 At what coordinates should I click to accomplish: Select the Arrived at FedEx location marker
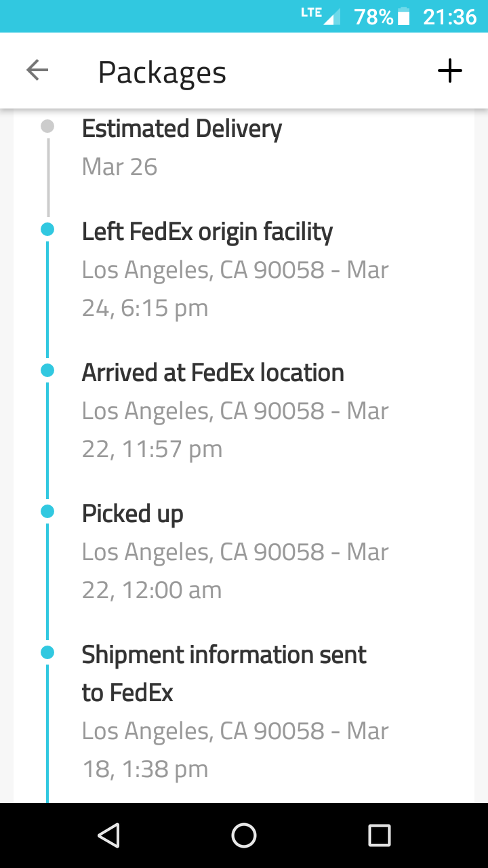47,370
